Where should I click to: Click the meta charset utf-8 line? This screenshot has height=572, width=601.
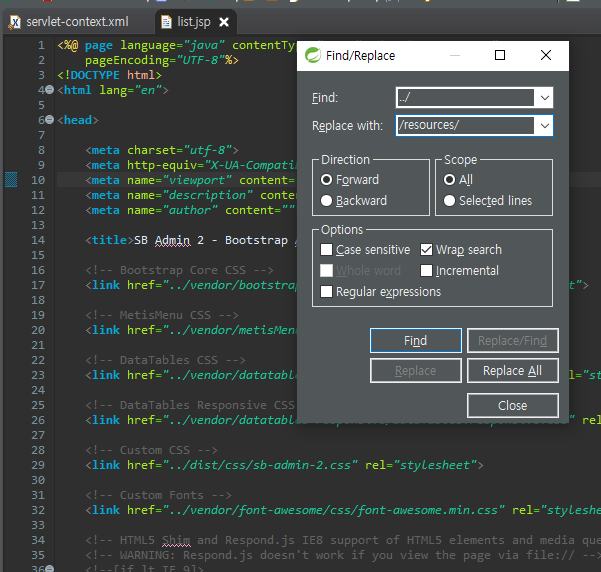click(x=162, y=150)
